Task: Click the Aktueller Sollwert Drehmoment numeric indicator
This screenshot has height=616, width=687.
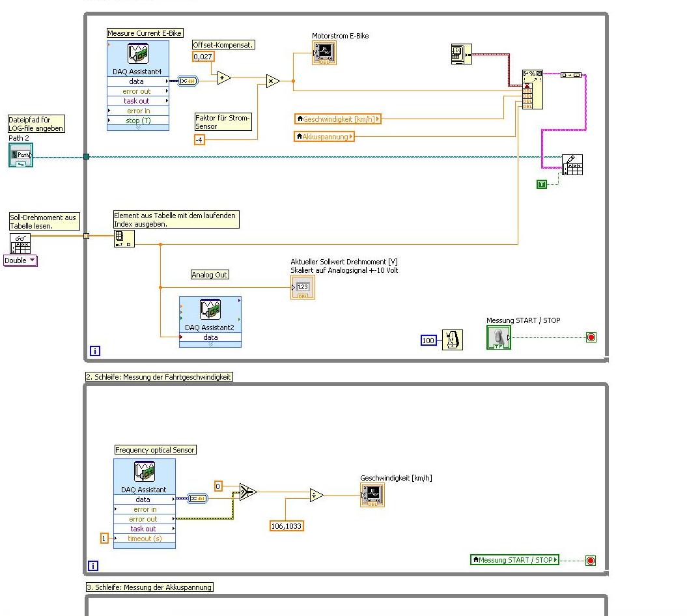Action: tap(303, 287)
